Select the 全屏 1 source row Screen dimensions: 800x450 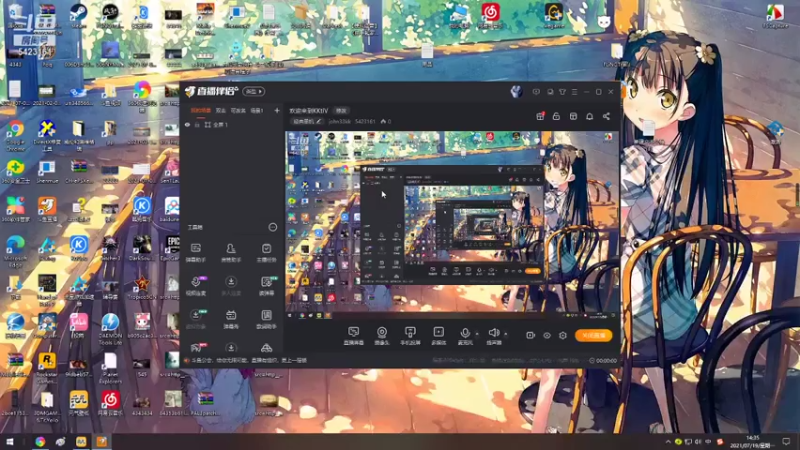232,124
